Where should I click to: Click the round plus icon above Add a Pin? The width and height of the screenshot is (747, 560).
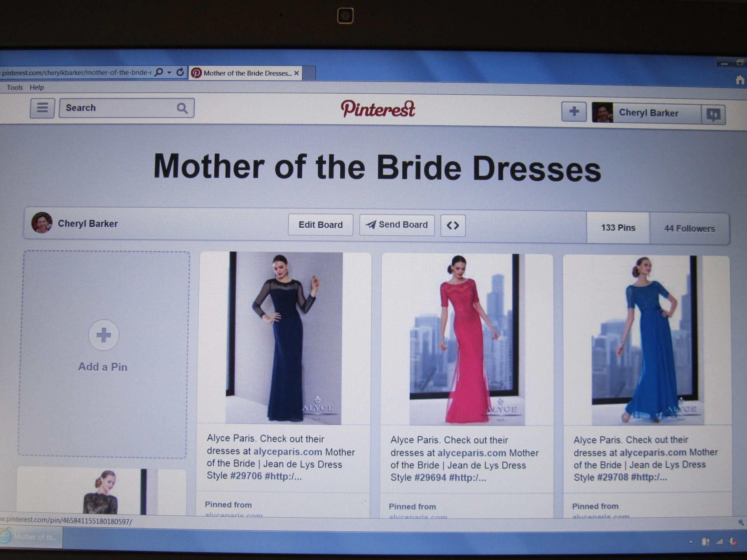coord(103,335)
